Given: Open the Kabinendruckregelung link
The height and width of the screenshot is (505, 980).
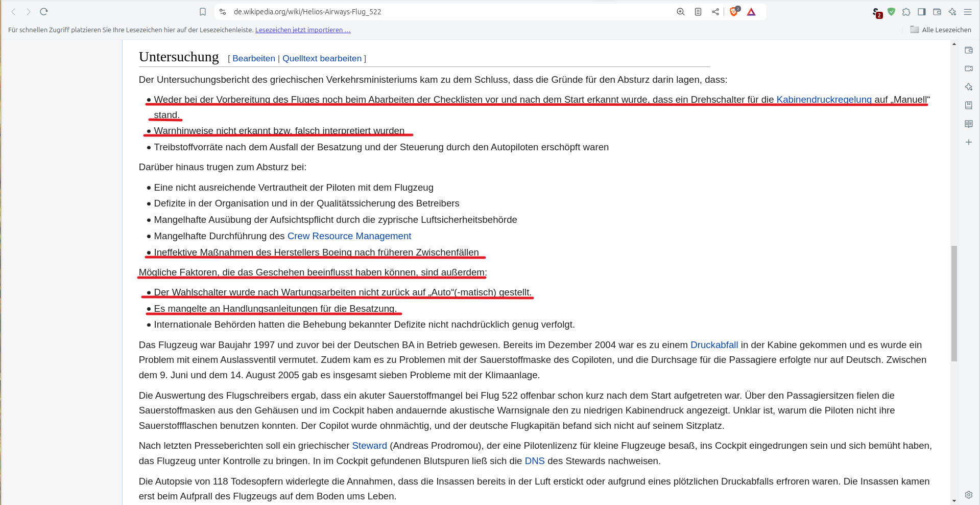Looking at the screenshot, I should [824, 100].
